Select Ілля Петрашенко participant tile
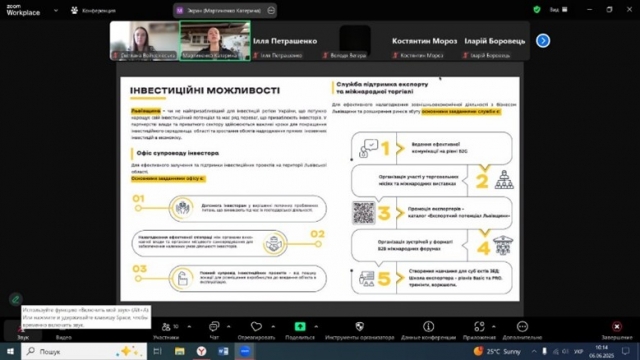Viewport: 640px width, 360px height. [x=285, y=41]
